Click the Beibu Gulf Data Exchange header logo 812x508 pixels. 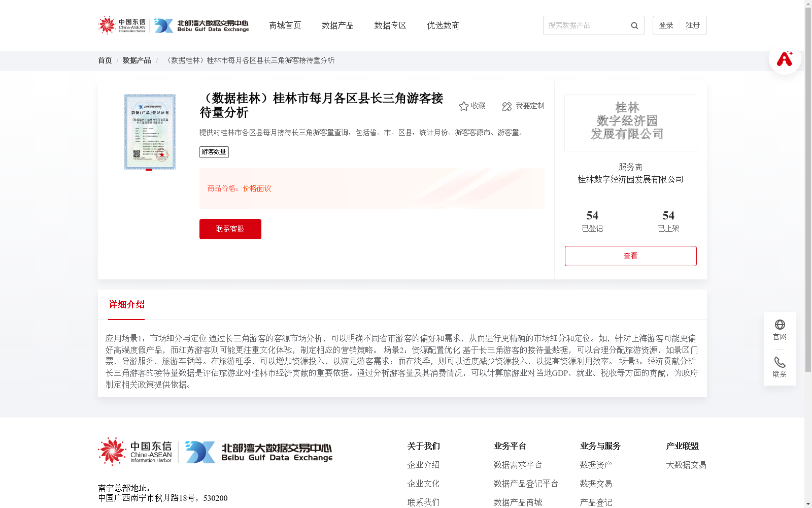coord(201,25)
